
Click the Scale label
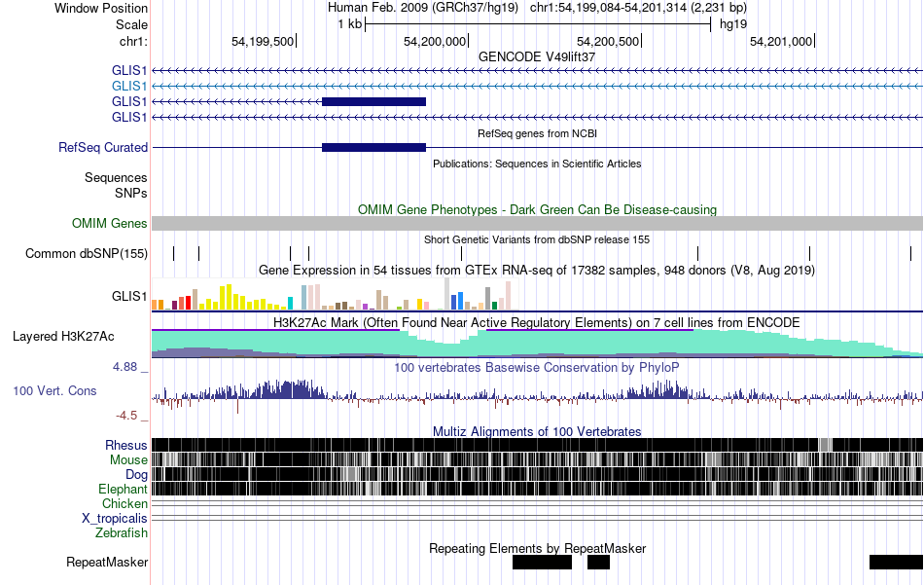(131, 24)
